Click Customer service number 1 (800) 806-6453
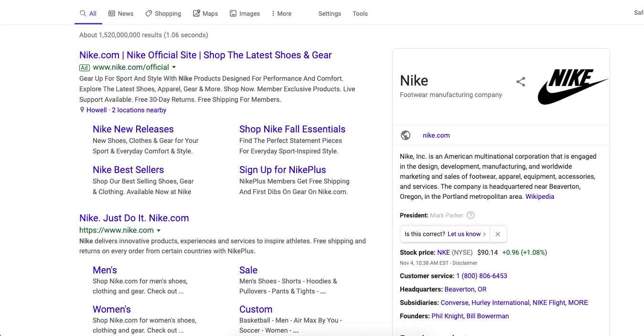This screenshot has width=644, height=336. 482,276
